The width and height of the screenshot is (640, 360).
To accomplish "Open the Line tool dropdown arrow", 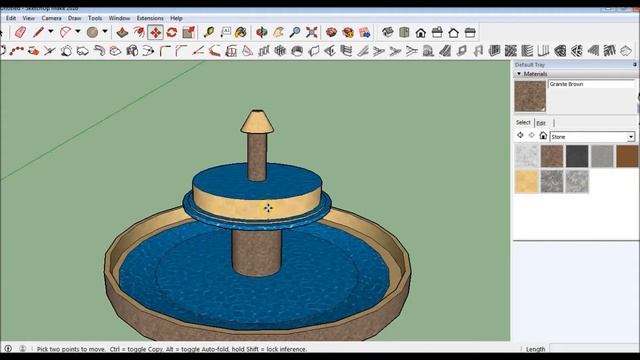I will (x=51, y=31).
